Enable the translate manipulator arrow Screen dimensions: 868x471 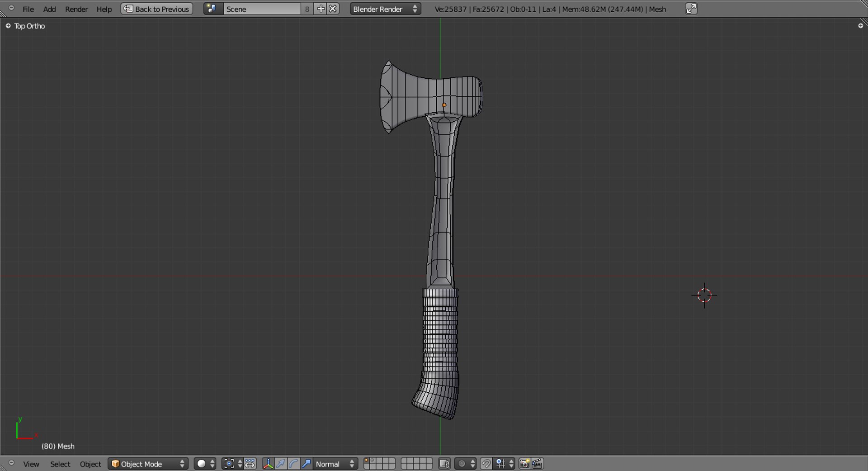click(281, 464)
